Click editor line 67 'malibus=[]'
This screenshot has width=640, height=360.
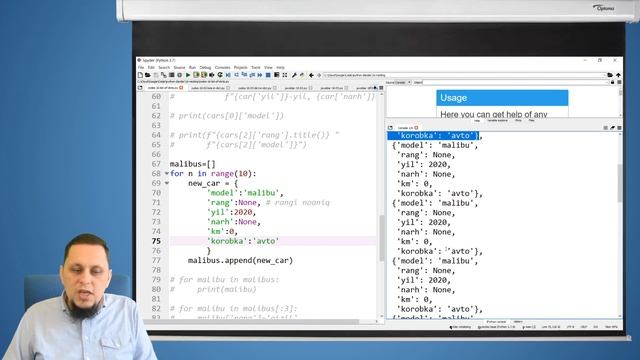(x=192, y=164)
